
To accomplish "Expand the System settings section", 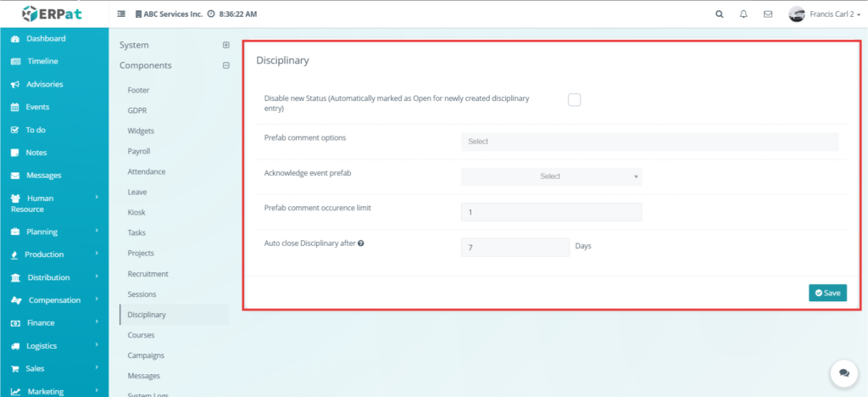I will [x=225, y=45].
